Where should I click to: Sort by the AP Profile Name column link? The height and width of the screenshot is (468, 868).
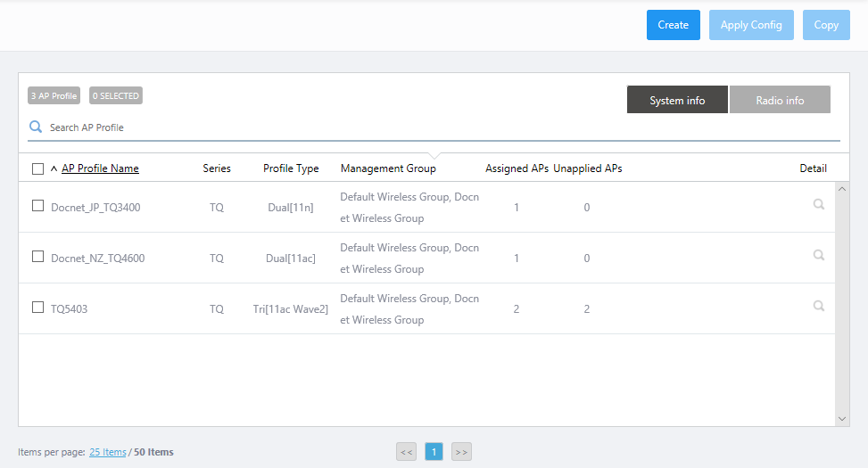coord(100,168)
